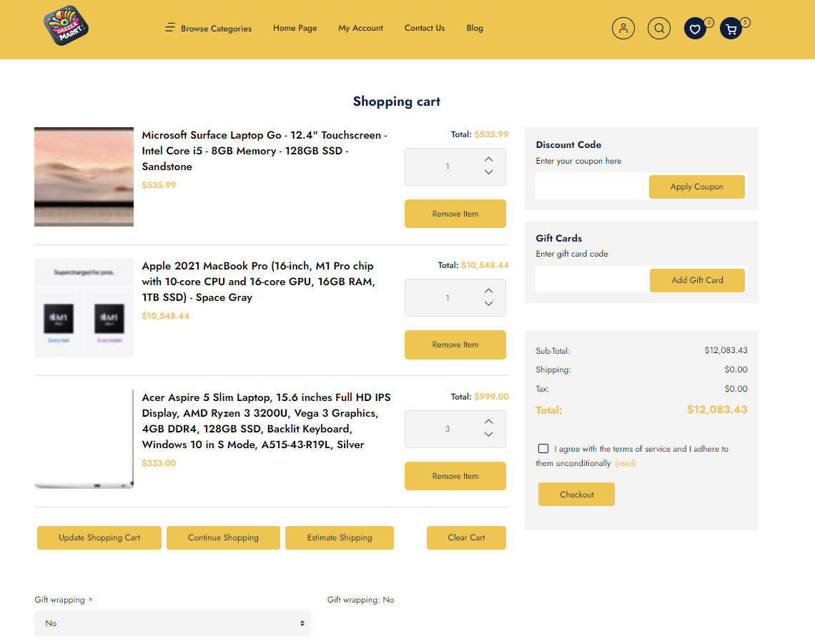
Task: Click Continue Shopping button
Action: tap(223, 538)
